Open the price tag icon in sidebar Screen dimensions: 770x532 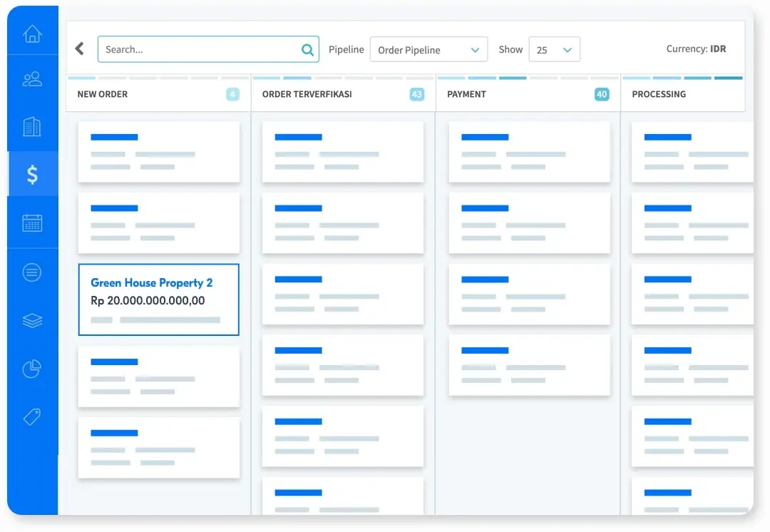(x=32, y=417)
